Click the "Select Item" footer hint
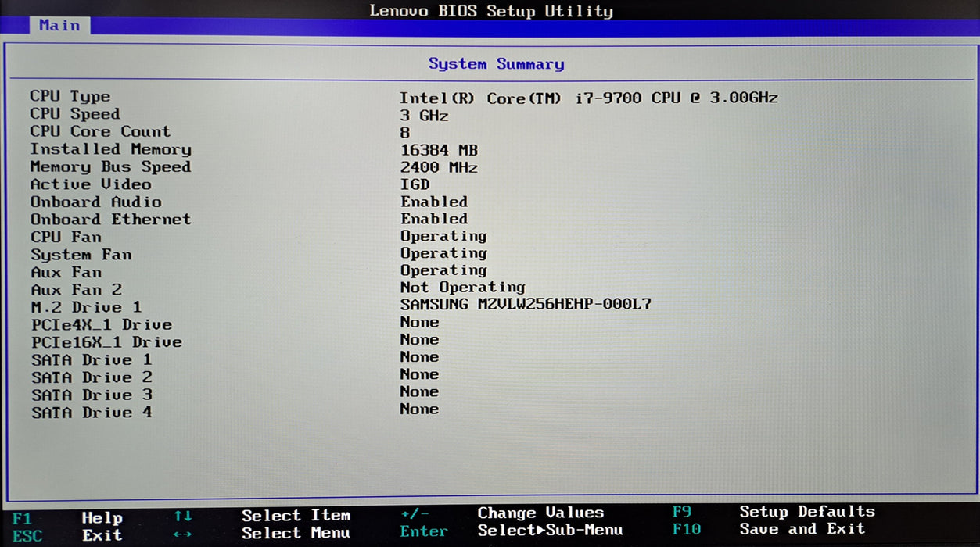 [x=296, y=516]
